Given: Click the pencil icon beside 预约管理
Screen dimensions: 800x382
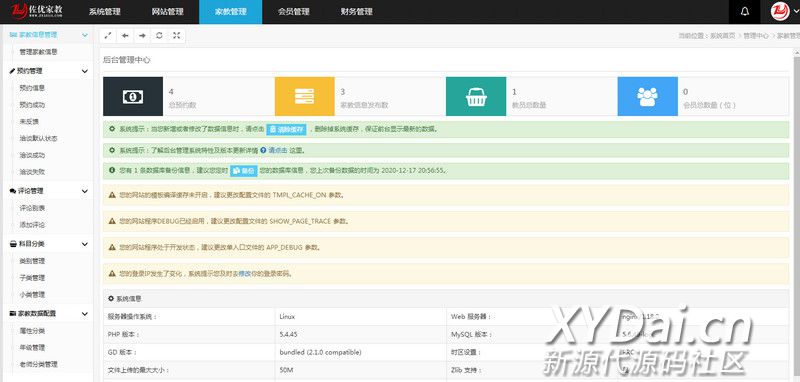Looking at the screenshot, I should tap(12, 71).
